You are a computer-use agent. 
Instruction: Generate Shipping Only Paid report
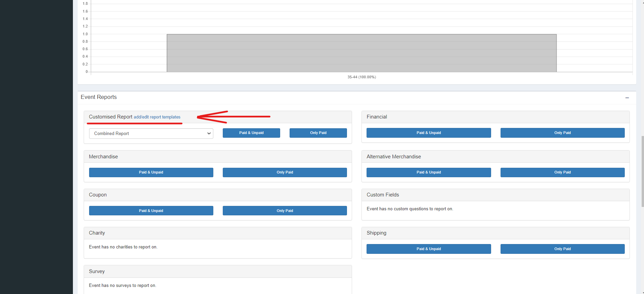(x=563, y=249)
